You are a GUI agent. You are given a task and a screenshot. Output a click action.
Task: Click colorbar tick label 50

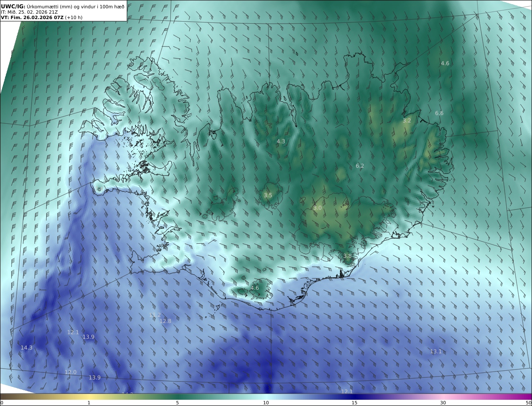click(529, 403)
